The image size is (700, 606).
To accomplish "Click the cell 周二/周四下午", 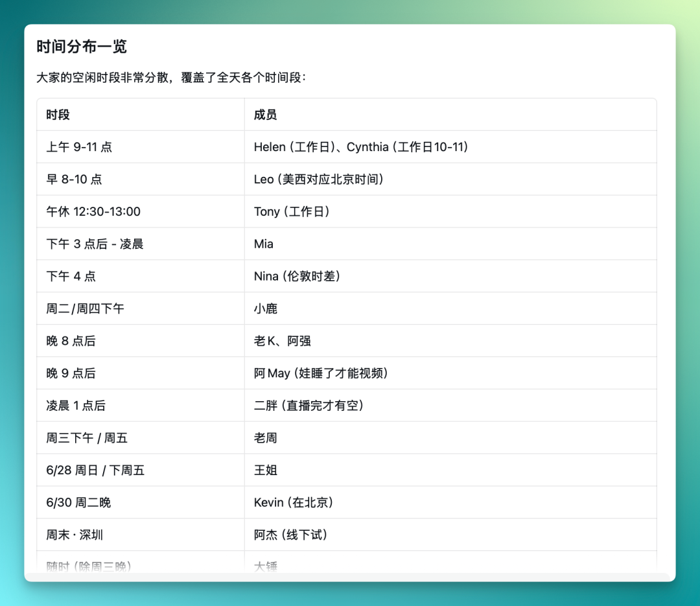I will [x=141, y=309].
